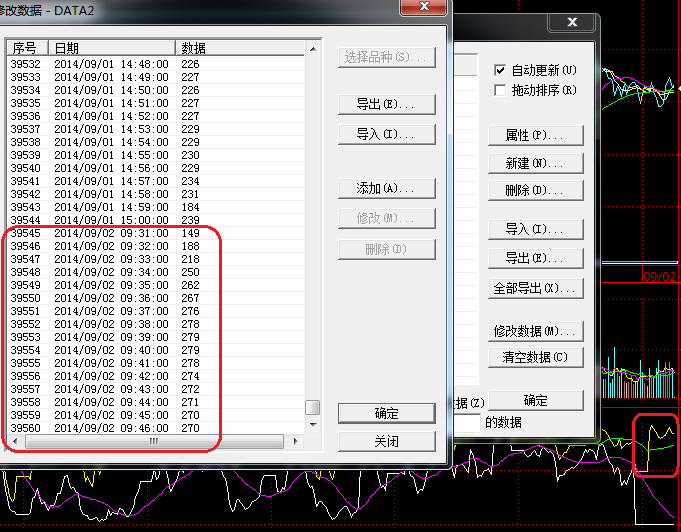Select row 39559 dated 09:45:00
The height and width of the screenshot is (532, 681).
(x=155, y=415)
